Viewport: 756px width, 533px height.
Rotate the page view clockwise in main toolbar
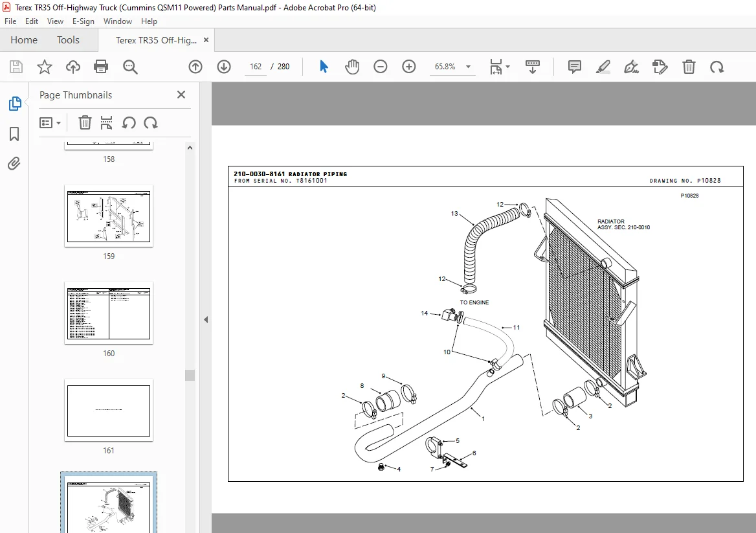[x=717, y=67]
